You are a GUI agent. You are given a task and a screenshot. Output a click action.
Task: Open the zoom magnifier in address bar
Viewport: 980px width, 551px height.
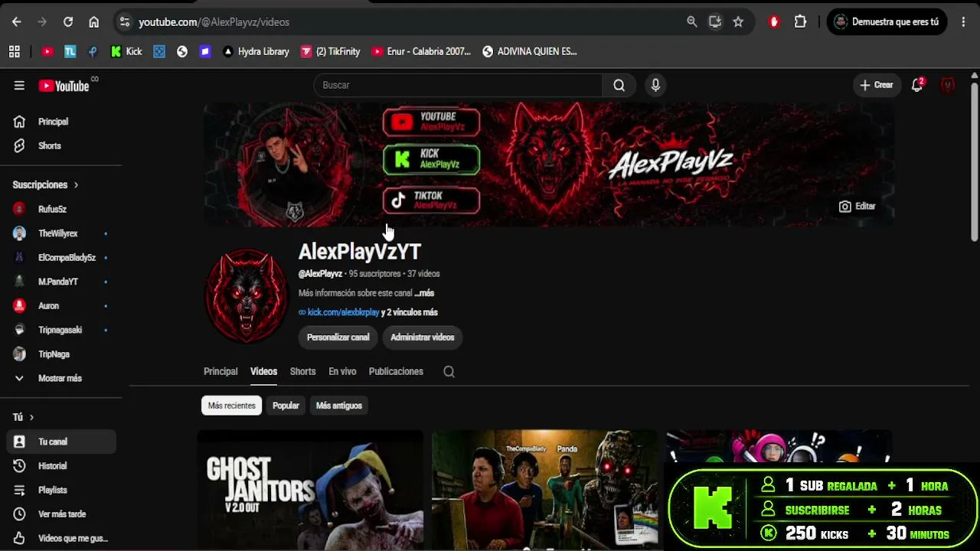(692, 22)
